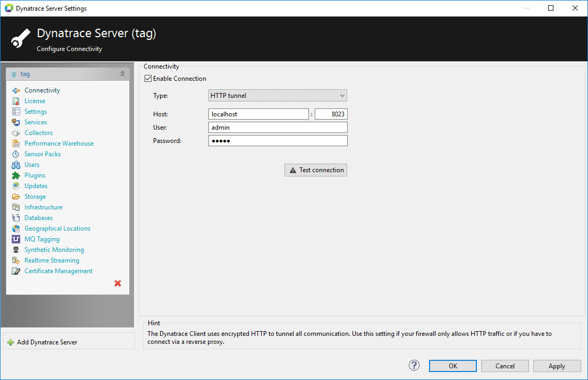588x380 pixels.
Task: Click the tag server header label
Action: coord(25,74)
